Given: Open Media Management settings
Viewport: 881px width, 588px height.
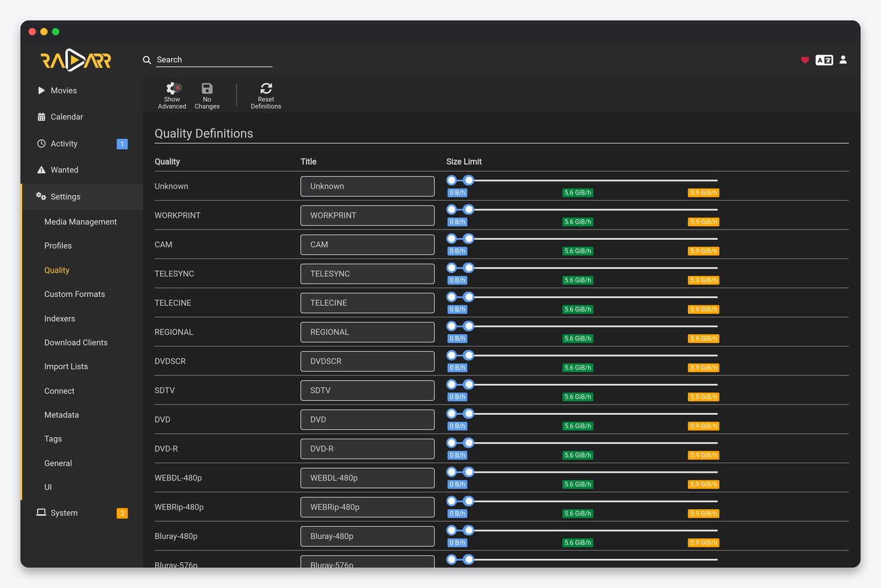Looking at the screenshot, I should click(80, 222).
